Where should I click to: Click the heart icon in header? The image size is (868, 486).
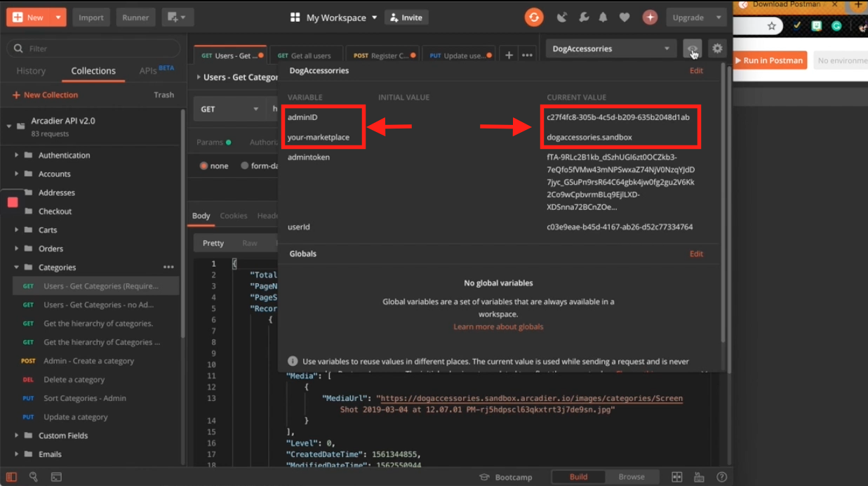pos(624,18)
